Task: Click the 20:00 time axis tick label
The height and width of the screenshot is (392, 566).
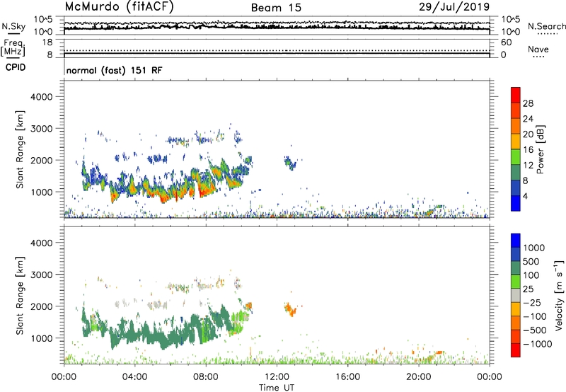Action: (x=418, y=377)
